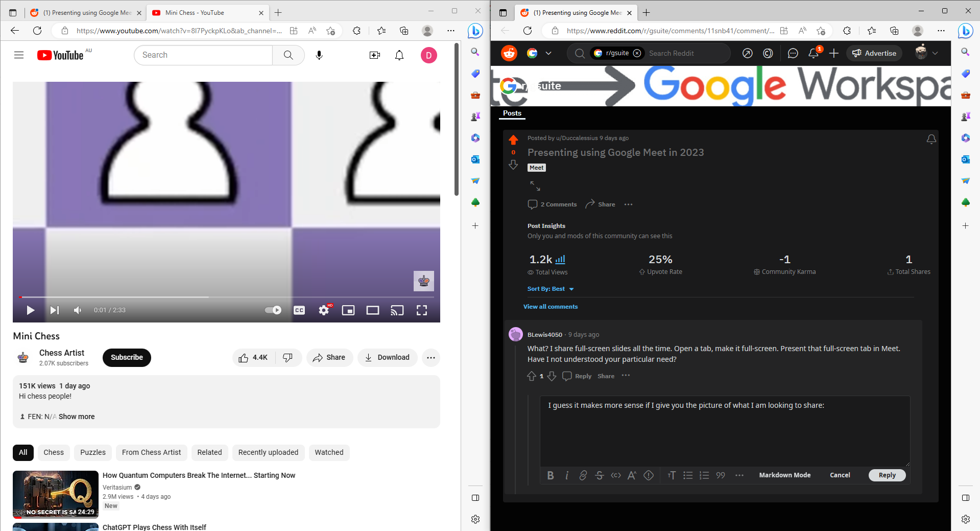The height and width of the screenshot is (531, 980).
Task: Skip to next video
Action: click(55, 310)
